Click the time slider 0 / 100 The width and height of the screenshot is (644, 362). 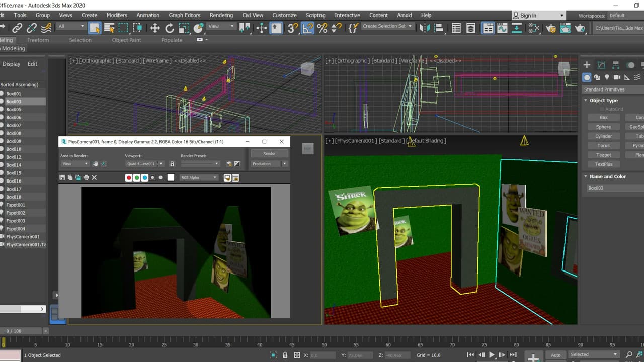21,331
